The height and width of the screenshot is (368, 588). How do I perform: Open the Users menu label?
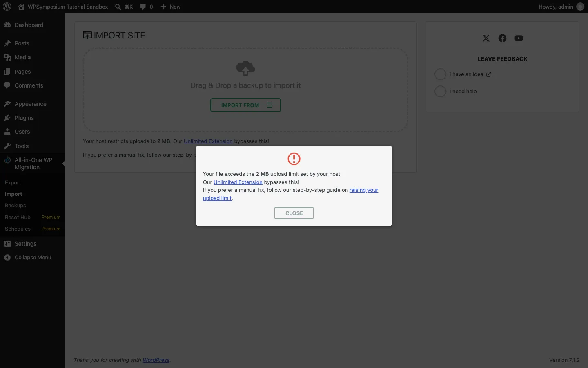(22, 132)
